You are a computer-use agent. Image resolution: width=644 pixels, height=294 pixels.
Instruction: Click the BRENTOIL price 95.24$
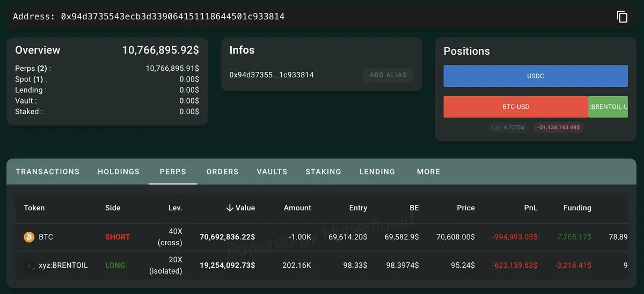tap(463, 265)
